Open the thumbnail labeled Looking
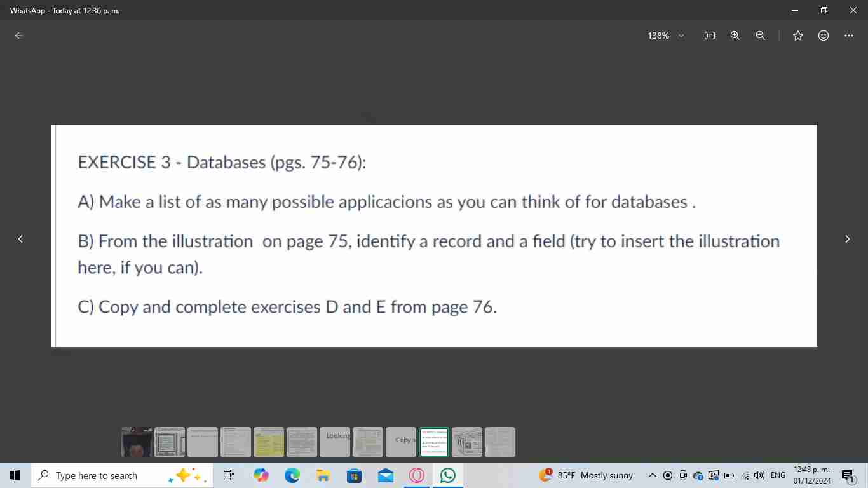868x488 pixels. [x=335, y=442]
